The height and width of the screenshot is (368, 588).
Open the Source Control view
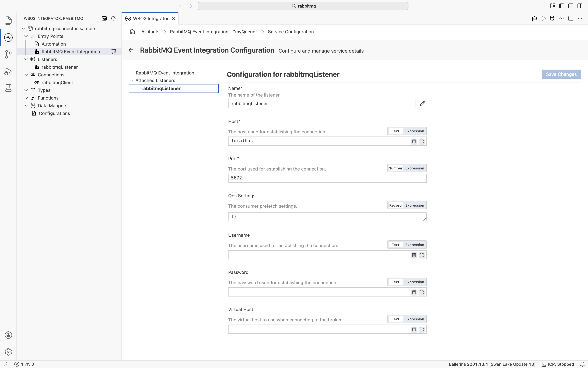click(x=8, y=54)
